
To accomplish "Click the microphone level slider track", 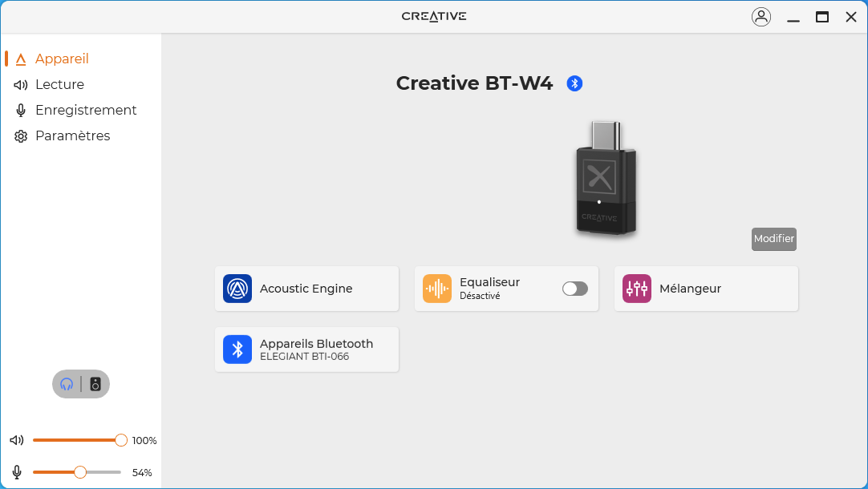I will (x=77, y=472).
